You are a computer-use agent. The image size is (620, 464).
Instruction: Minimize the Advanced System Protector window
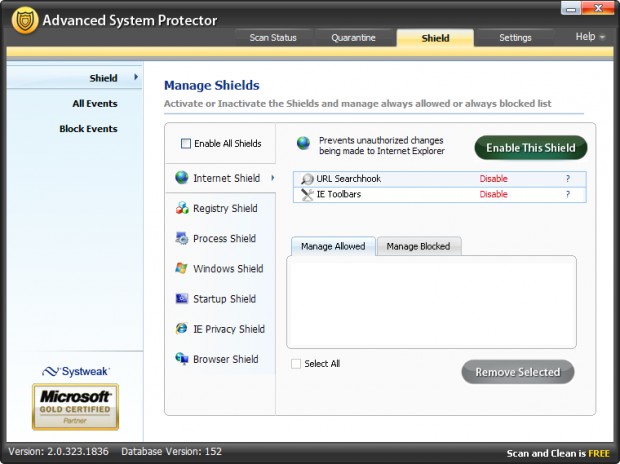tap(571, 8)
